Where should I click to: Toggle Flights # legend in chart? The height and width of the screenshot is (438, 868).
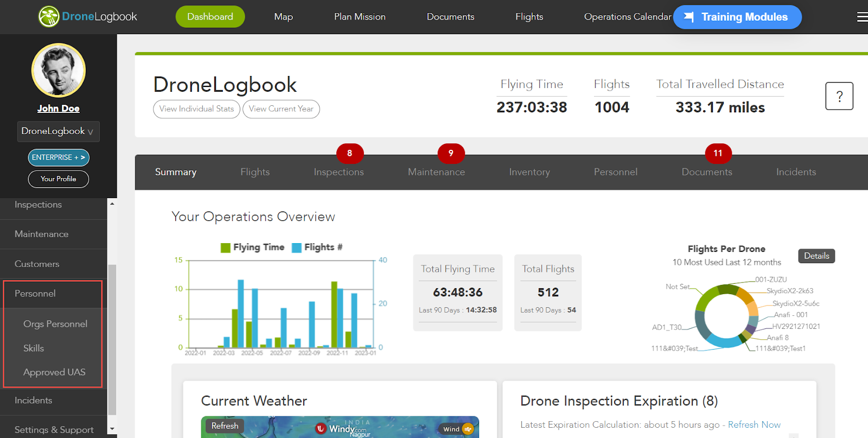317,247
